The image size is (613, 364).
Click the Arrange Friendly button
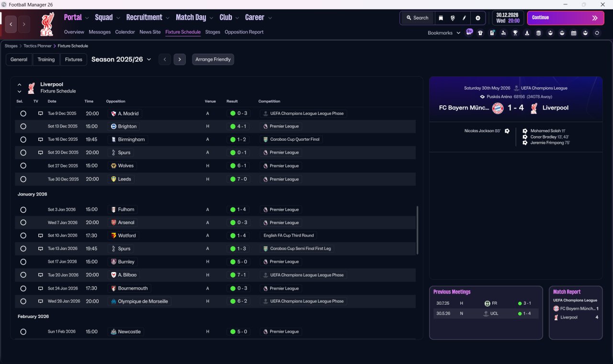coord(213,59)
